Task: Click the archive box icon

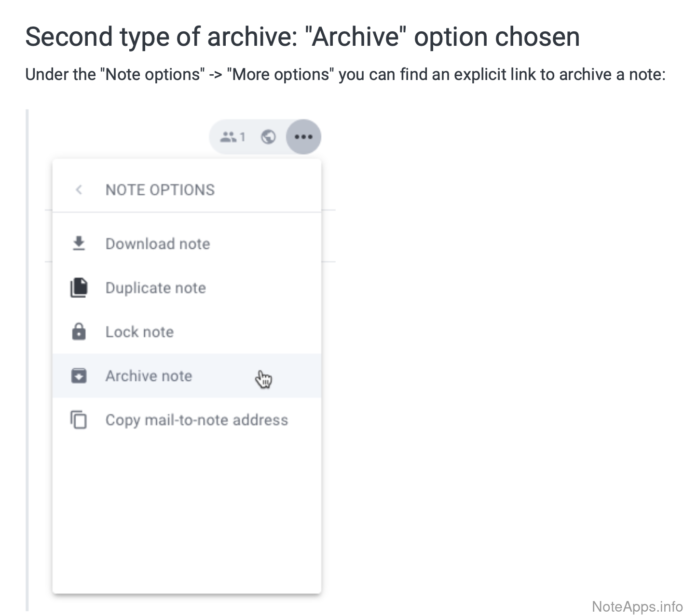Action: pyautogui.click(x=79, y=375)
